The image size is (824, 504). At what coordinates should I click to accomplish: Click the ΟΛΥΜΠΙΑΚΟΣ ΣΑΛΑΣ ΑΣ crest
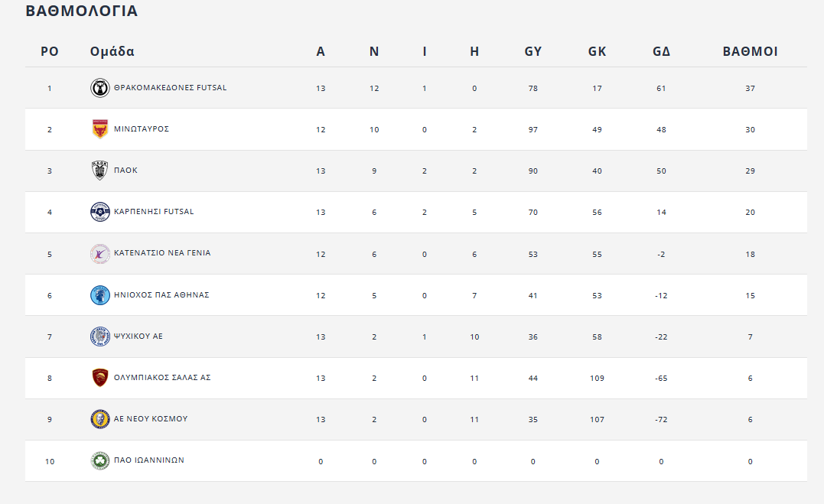pos(99,378)
